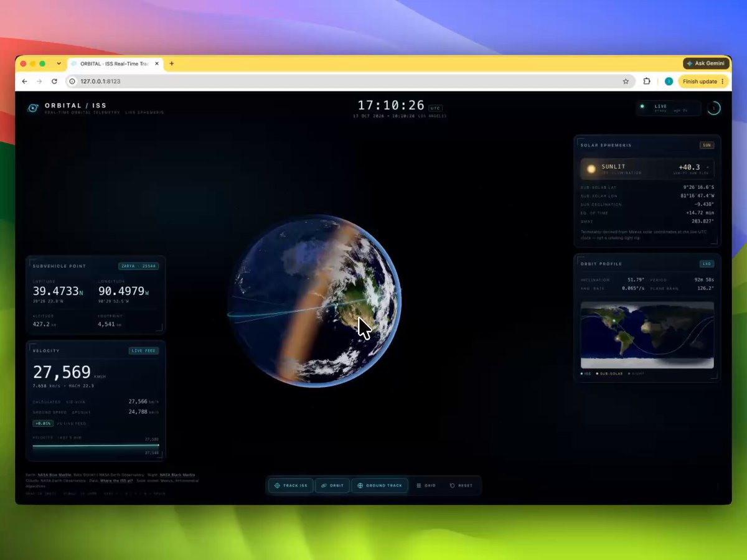Reload the current page

pyautogui.click(x=54, y=82)
